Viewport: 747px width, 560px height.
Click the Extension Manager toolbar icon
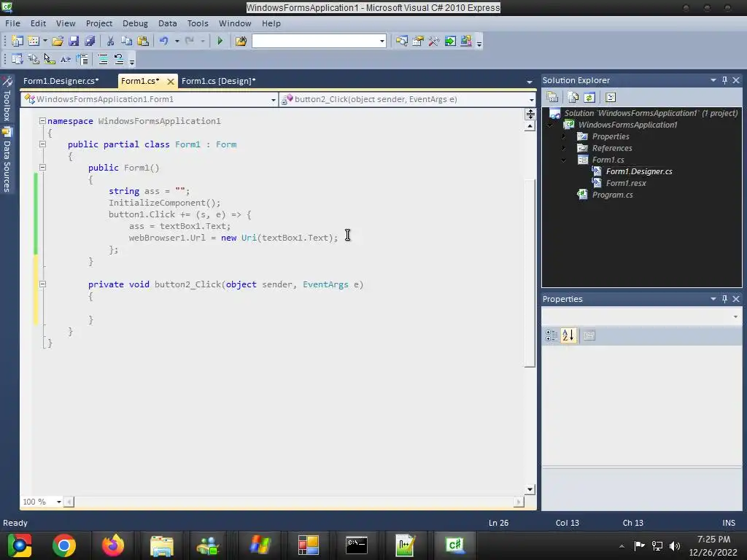click(x=466, y=41)
